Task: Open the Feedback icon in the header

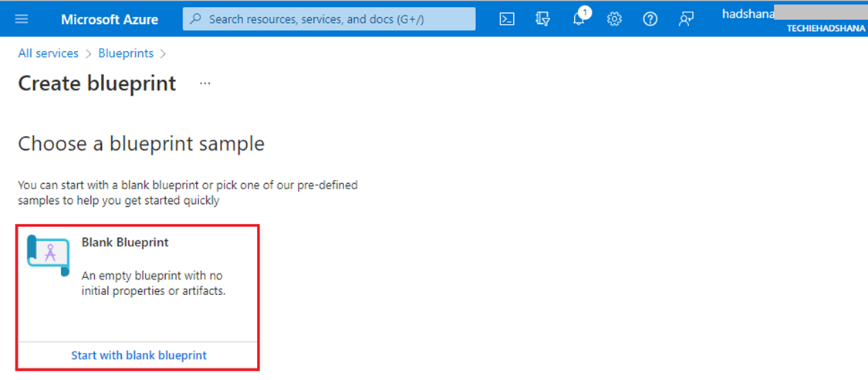Action: tap(686, 19)
